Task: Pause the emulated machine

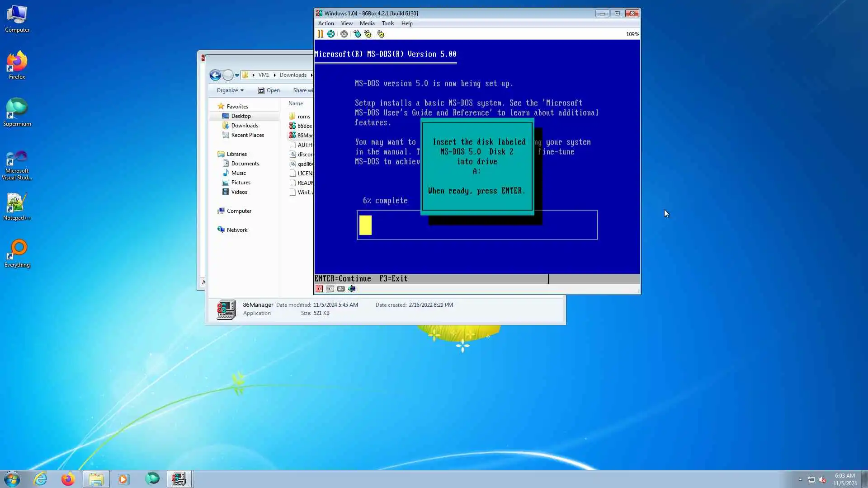Action: click(320, 34)
